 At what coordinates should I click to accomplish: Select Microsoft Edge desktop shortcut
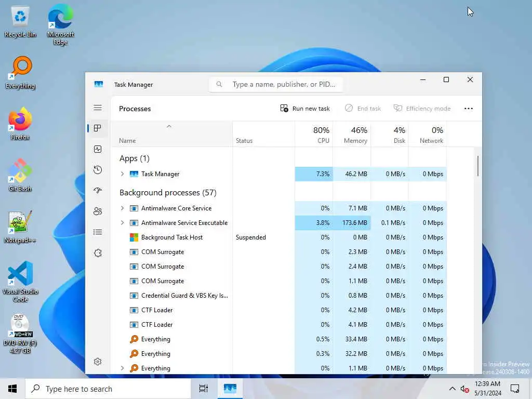[60, 24]
